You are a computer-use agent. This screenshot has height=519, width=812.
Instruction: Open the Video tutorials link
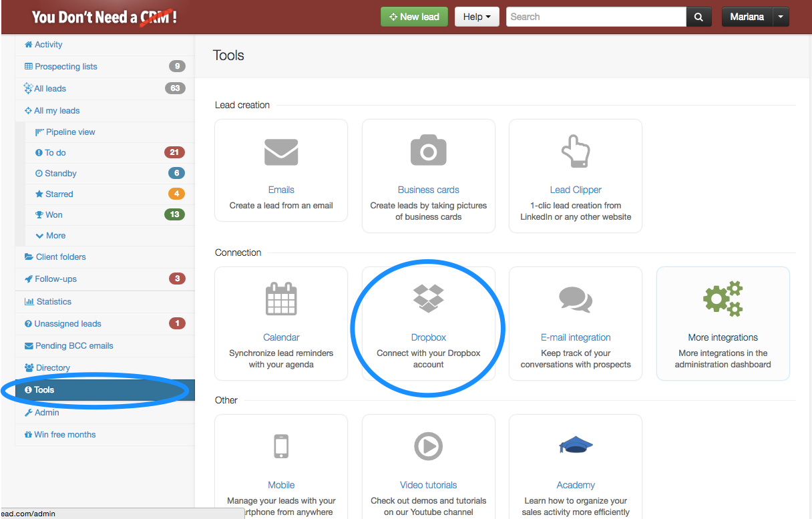click(428, 485)
